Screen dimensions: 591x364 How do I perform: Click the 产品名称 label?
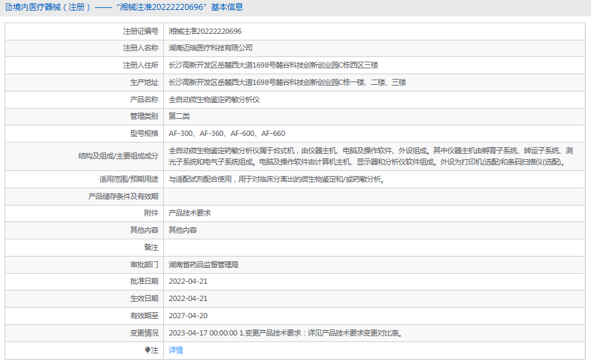(145, 99)
